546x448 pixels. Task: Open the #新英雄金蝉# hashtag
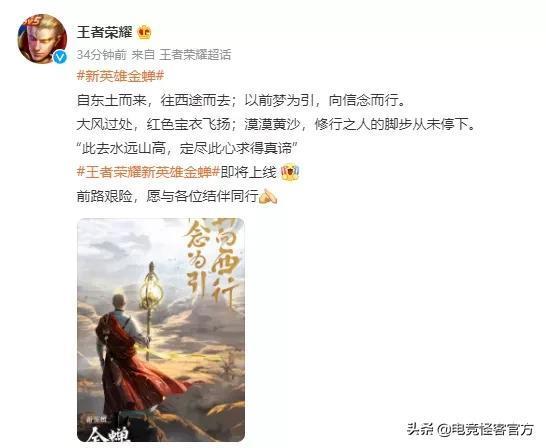120,76
